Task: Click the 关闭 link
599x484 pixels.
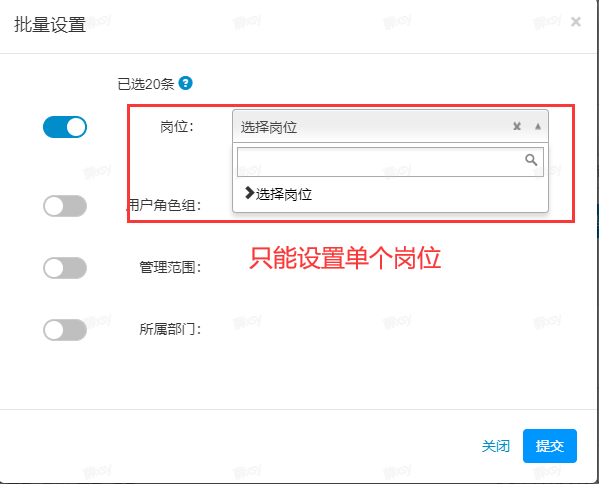Action: click(495, 446)
